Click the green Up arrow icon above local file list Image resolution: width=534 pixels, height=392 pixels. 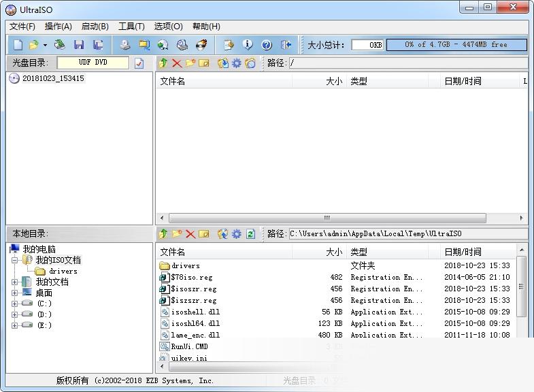point(163,234)
